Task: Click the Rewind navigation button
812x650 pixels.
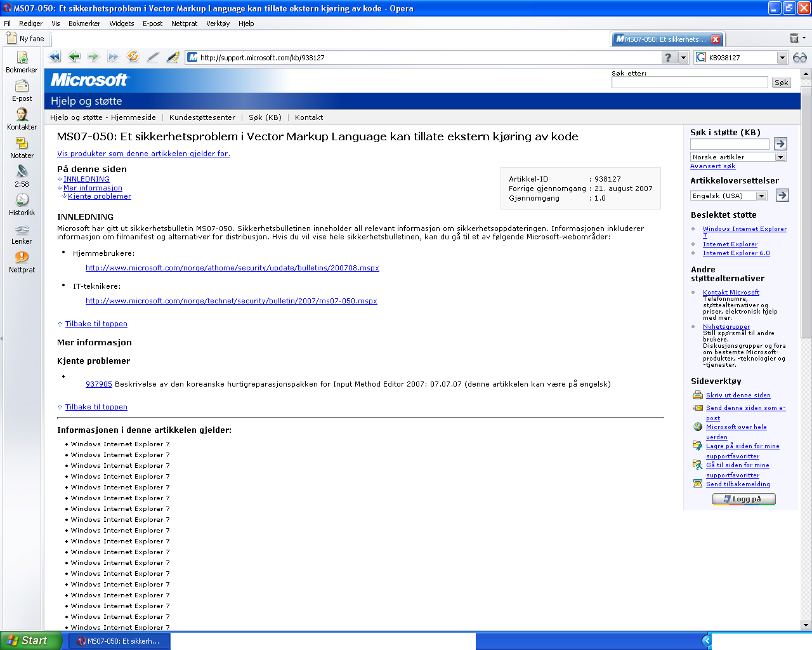Action: 55,57
